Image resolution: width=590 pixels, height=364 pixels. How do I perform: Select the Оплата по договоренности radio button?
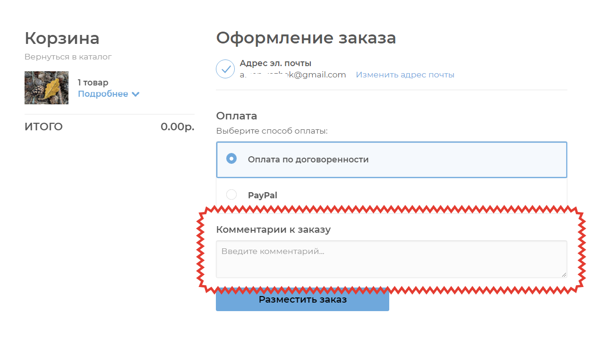(x=231, y=159)
